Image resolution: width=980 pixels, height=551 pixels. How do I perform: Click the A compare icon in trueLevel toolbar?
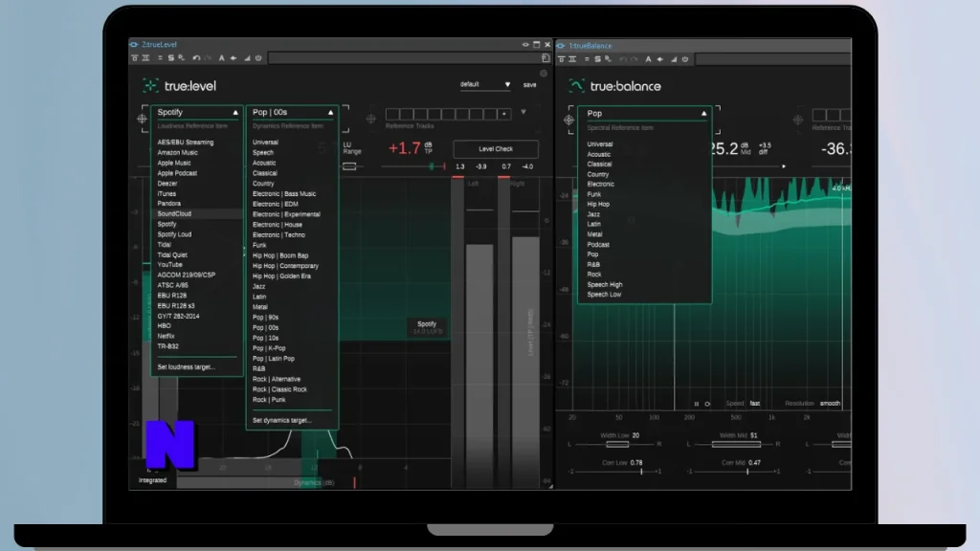[x=221, y=58]
